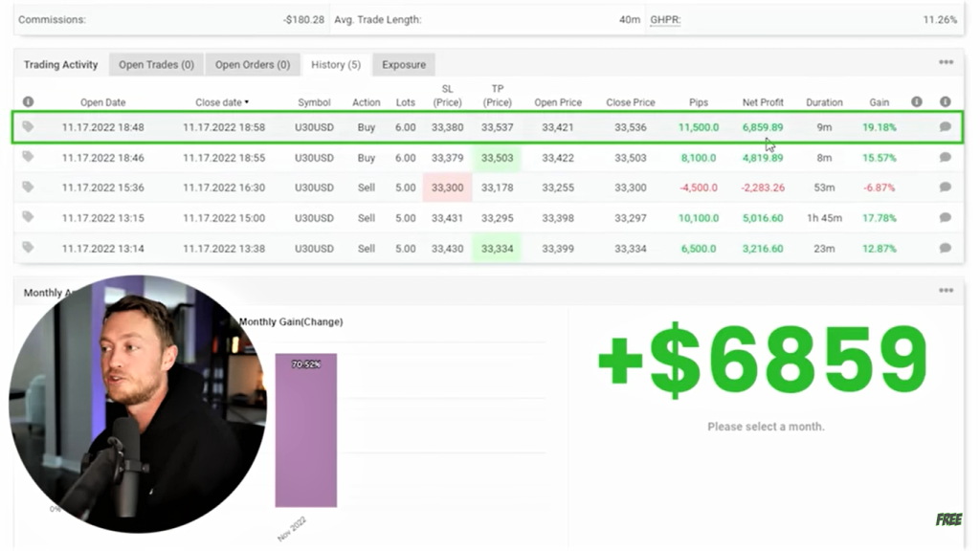Viewport: 980px width, 551px height.
Task: Open Trading Activity panel options ellipsis menu
Action: (946, 63)
